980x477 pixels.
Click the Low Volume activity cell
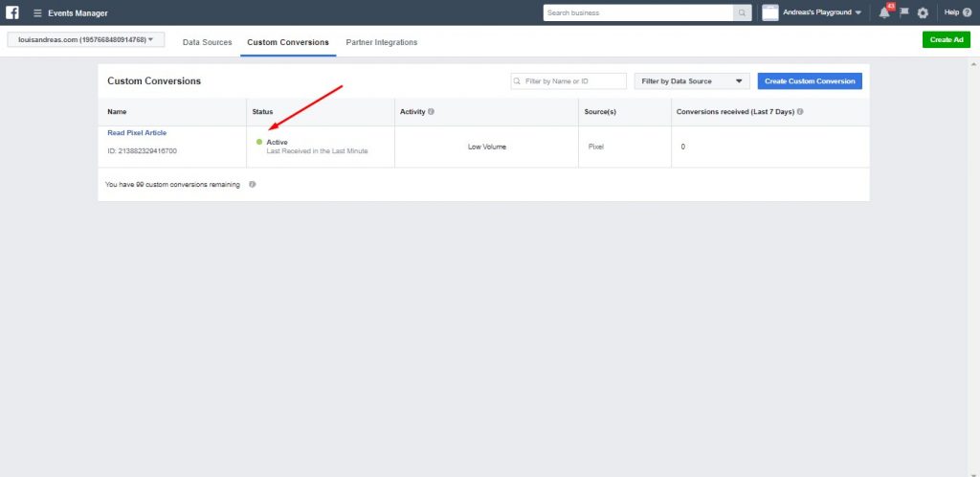tap(487, 147)
